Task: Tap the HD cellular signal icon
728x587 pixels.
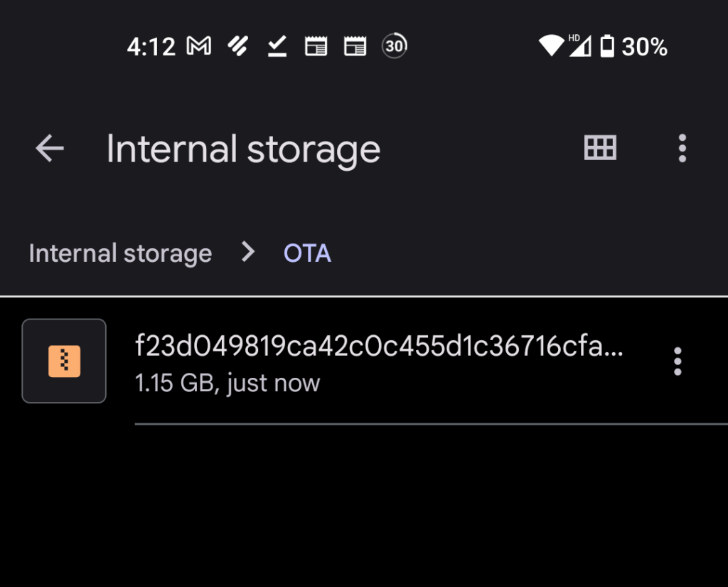Action: [x=580, y=45]
